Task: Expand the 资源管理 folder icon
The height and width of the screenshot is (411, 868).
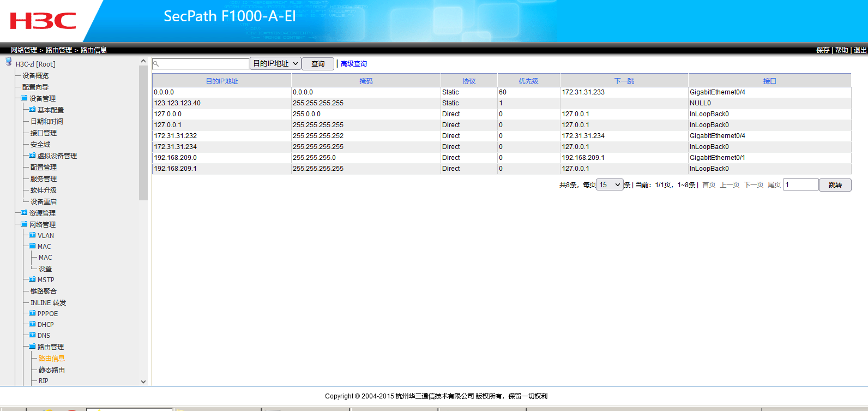Action: point(24,213)
